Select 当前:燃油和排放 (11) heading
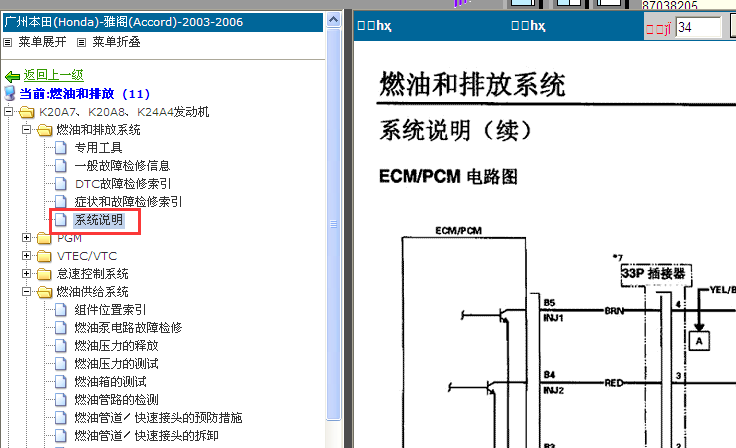 [84, 94]
